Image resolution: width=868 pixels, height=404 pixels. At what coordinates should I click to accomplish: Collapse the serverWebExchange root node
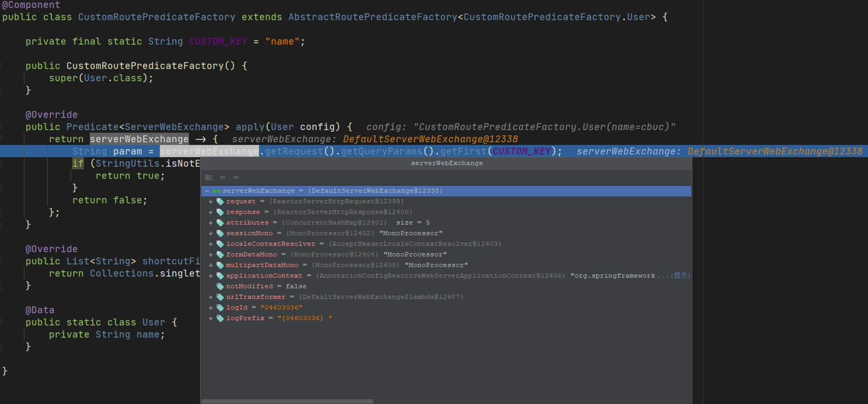(x=207, y=191)
